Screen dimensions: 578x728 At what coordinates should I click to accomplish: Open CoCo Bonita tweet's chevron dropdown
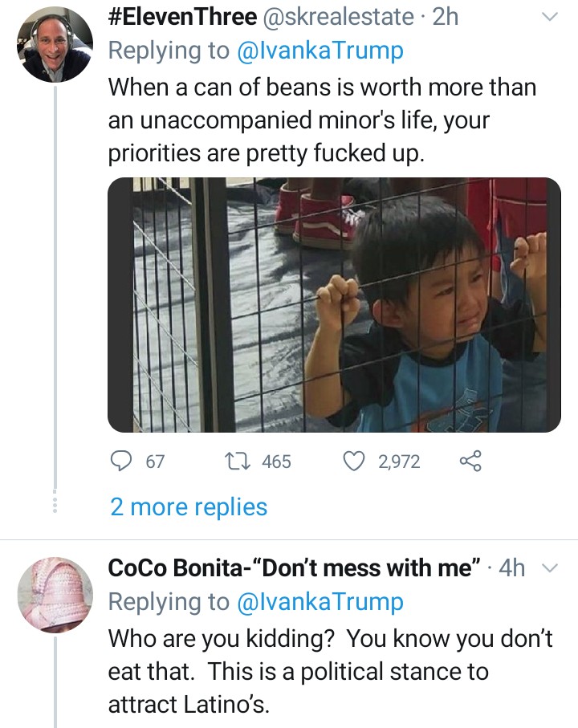point(550,568)
